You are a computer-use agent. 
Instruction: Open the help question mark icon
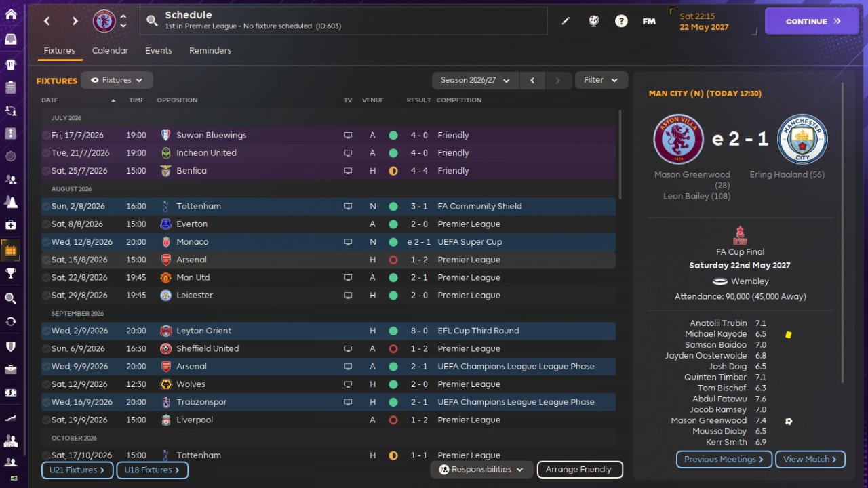(x=621, y=21)
